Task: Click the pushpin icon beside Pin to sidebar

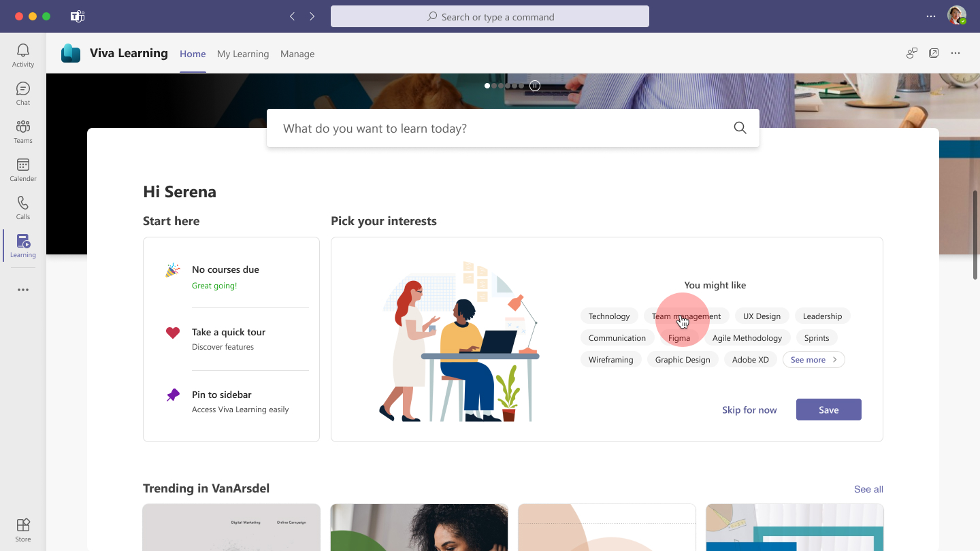Action: [173, 395]
